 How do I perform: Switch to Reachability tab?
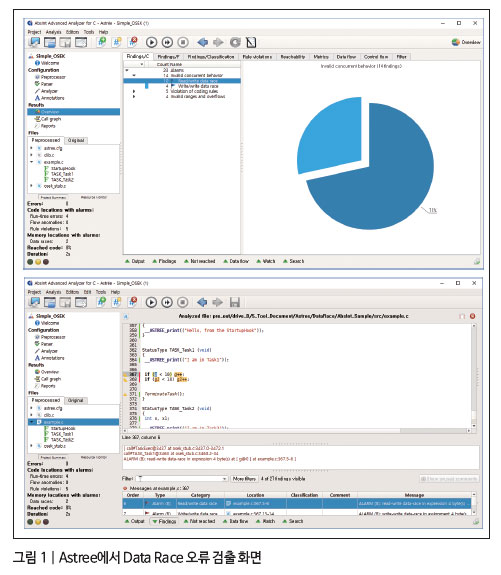pos(293,57)
